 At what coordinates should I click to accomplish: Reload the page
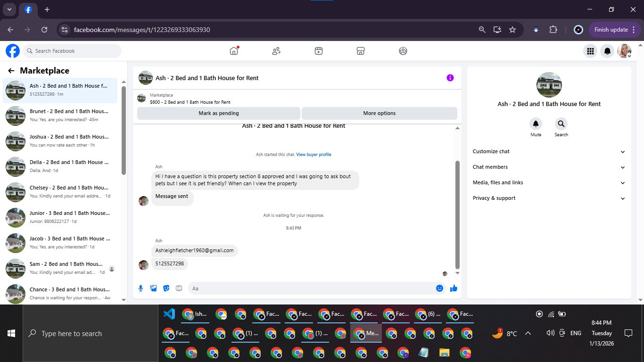coord(44,30)
